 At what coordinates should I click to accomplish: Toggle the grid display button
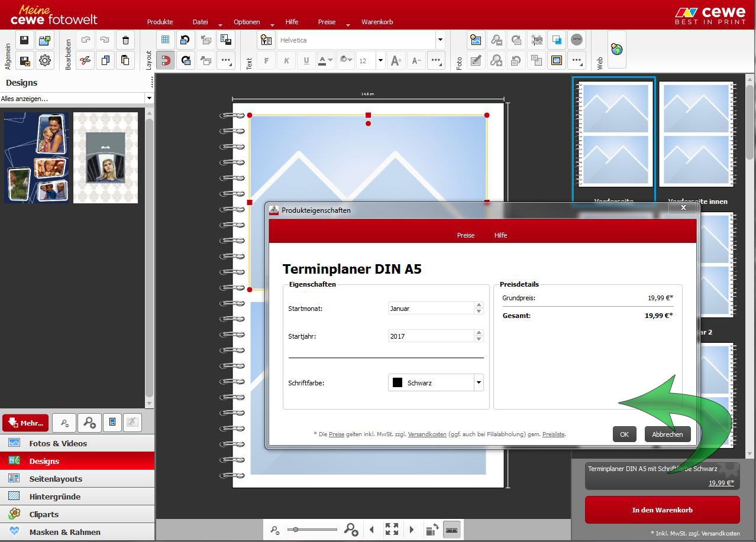166,40
